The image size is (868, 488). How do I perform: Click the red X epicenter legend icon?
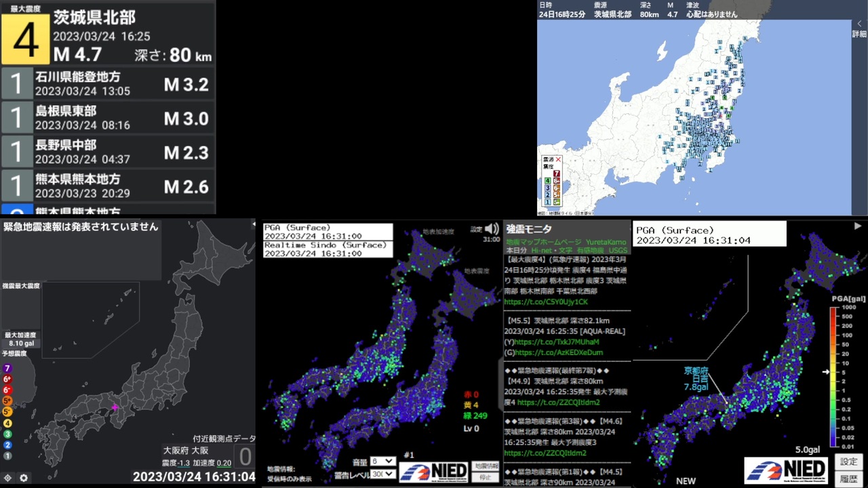(558, 160)
